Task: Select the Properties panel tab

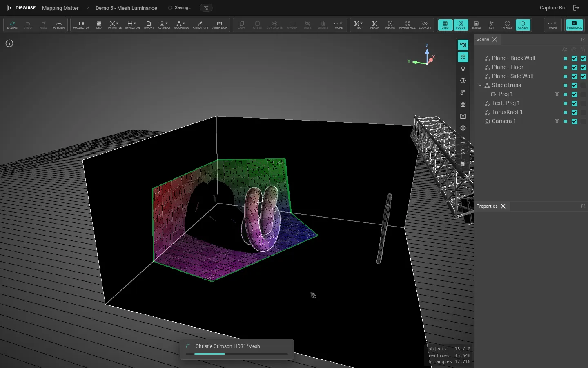Action: [x=487, y=206]
